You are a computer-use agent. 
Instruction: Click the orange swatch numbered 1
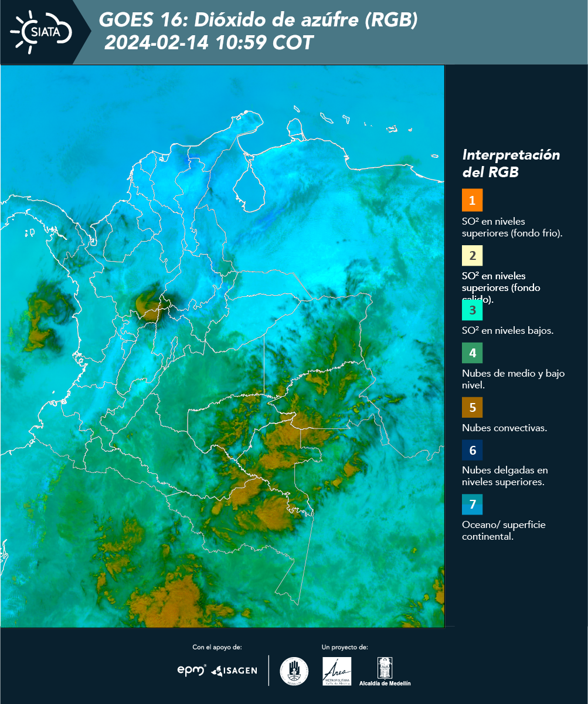[472, 200]
